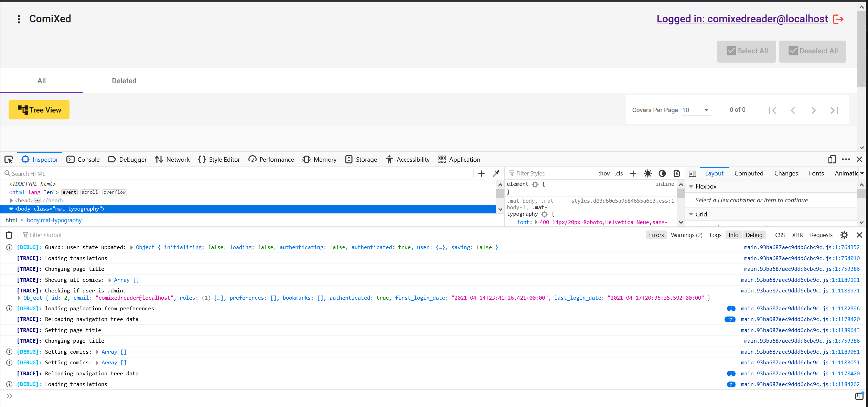Toggle light color scheme simulation
The width and height of the screenshot is (868, 407).
tap(648, 173)
